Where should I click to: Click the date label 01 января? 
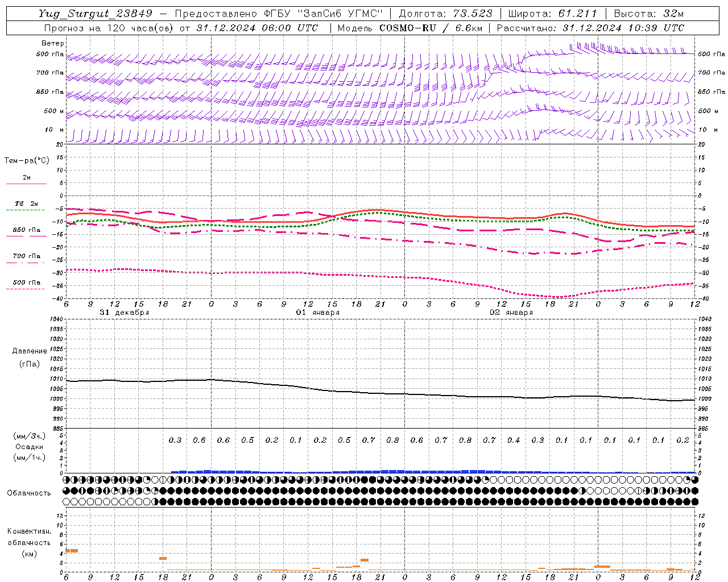click(318, 313)
